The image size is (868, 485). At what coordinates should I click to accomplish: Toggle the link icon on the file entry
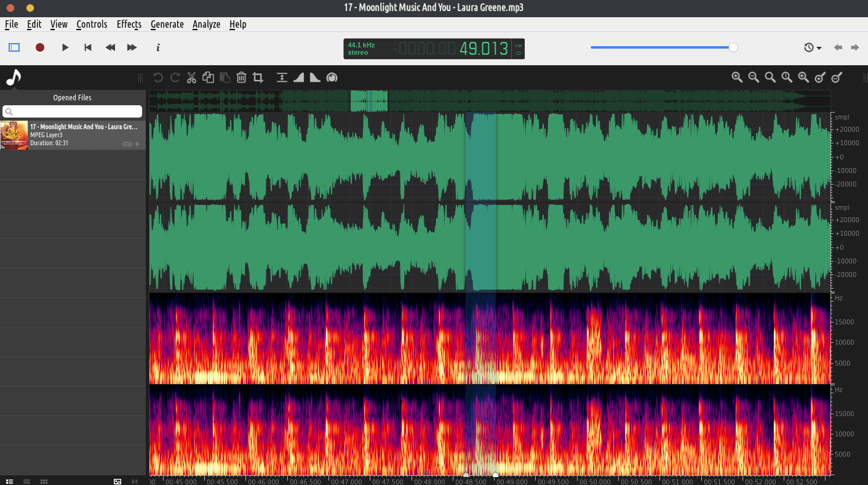point(127,144)
